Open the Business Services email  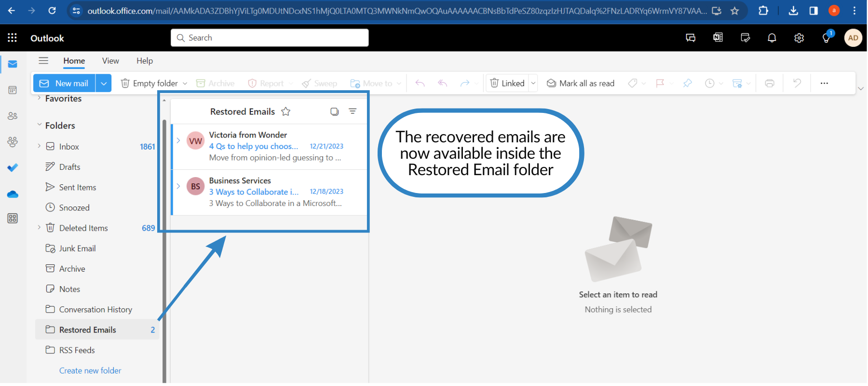270,192
